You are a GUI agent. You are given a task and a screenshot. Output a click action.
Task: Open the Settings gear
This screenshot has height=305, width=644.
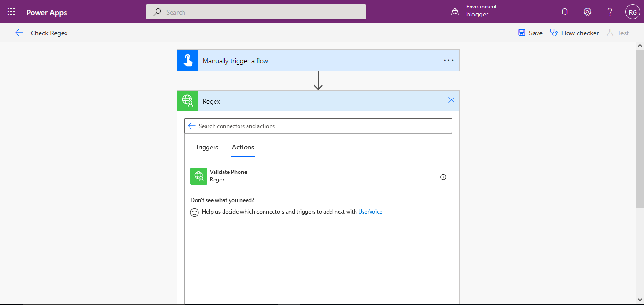(x=587, y=12)
